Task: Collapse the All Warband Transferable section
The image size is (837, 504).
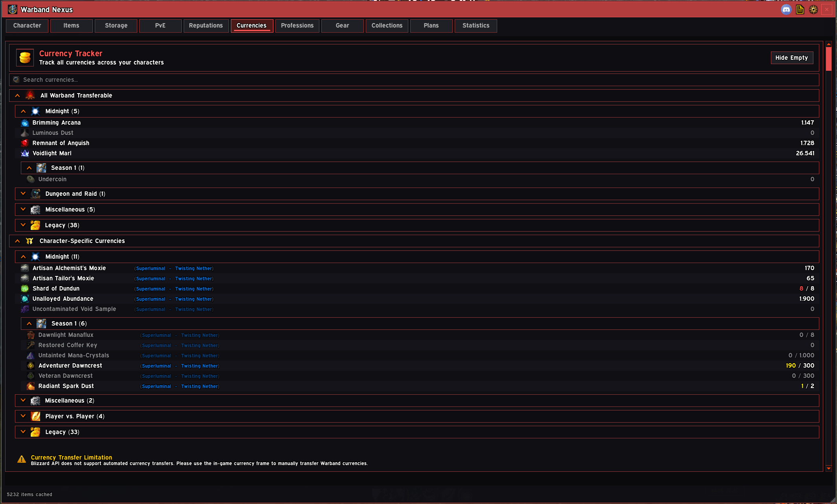Action: click(17, 96)
